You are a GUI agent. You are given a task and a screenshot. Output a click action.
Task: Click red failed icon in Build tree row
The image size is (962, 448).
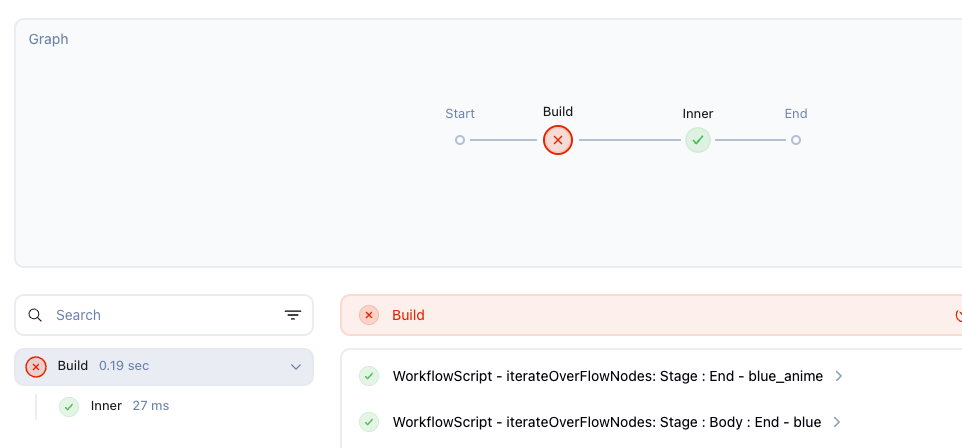[x=36, y=367]
